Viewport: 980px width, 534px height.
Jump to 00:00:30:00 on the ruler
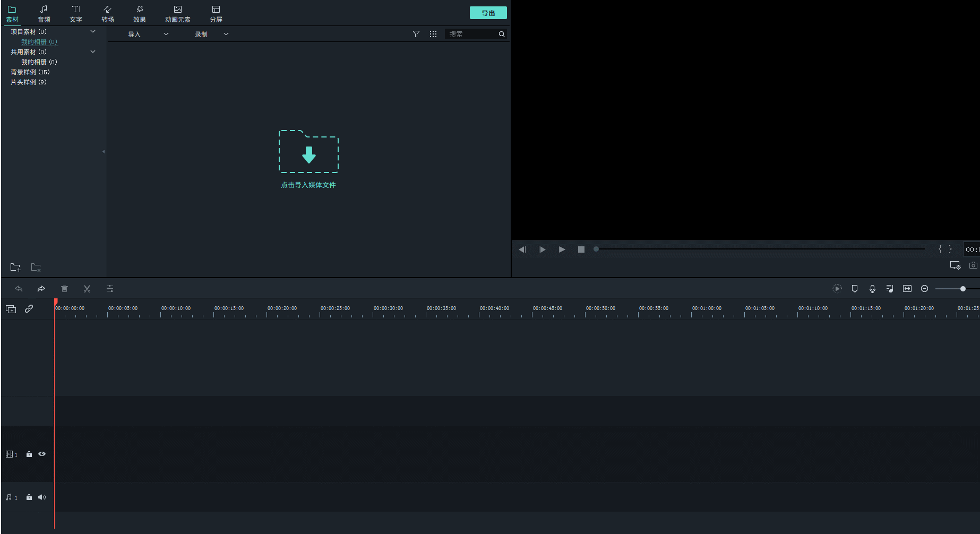pyautogui.click(x=388, y=308)
